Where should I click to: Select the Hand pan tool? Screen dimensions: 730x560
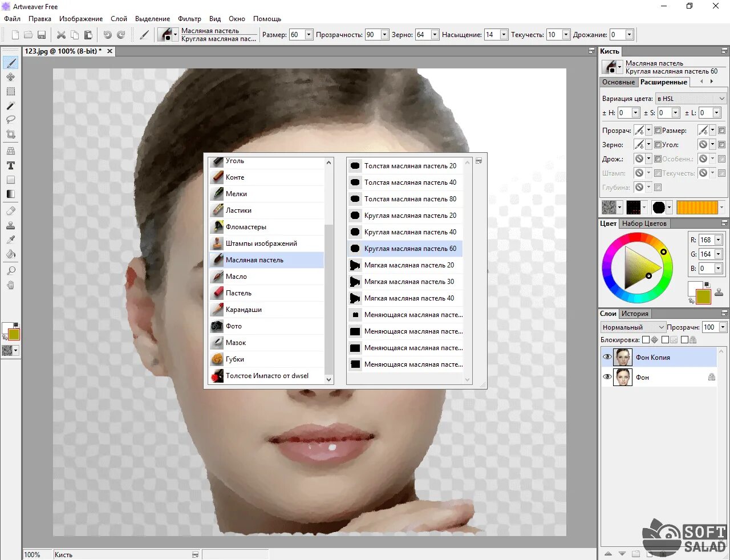click(x=11, y=285)
